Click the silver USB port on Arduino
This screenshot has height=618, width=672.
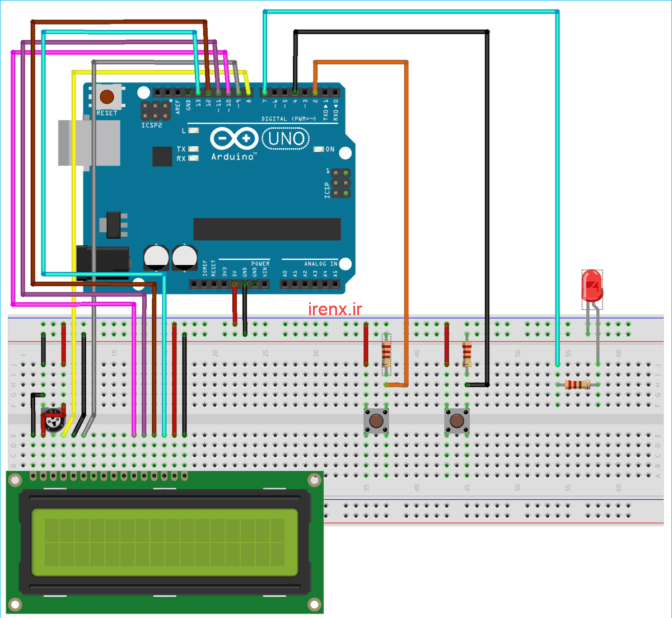(89, 142)
